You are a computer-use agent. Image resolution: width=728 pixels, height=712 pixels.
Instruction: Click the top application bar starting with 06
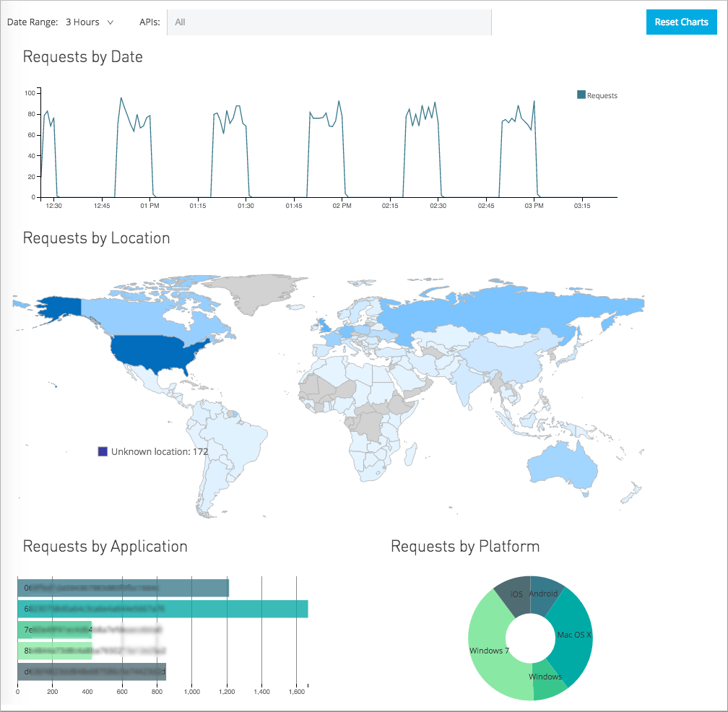(123, 589)
